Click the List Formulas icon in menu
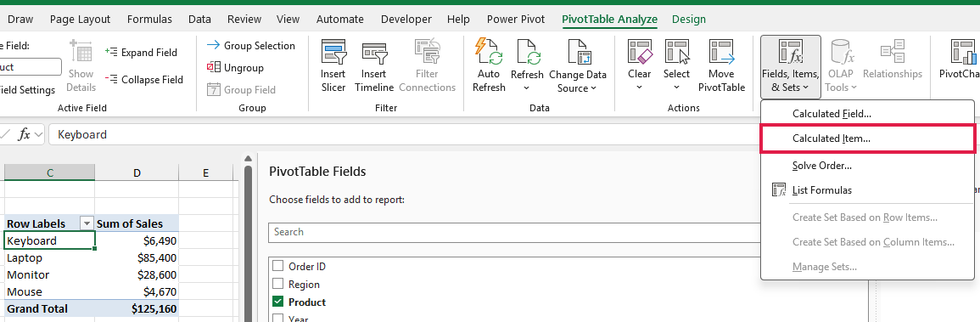980x322 pixels. coord(778,190)
